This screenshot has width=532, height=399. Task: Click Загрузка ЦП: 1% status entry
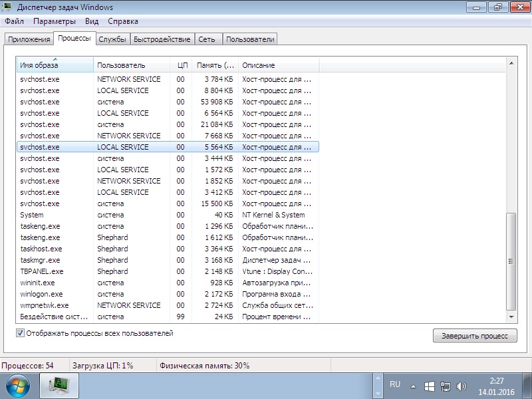(103, 366)
